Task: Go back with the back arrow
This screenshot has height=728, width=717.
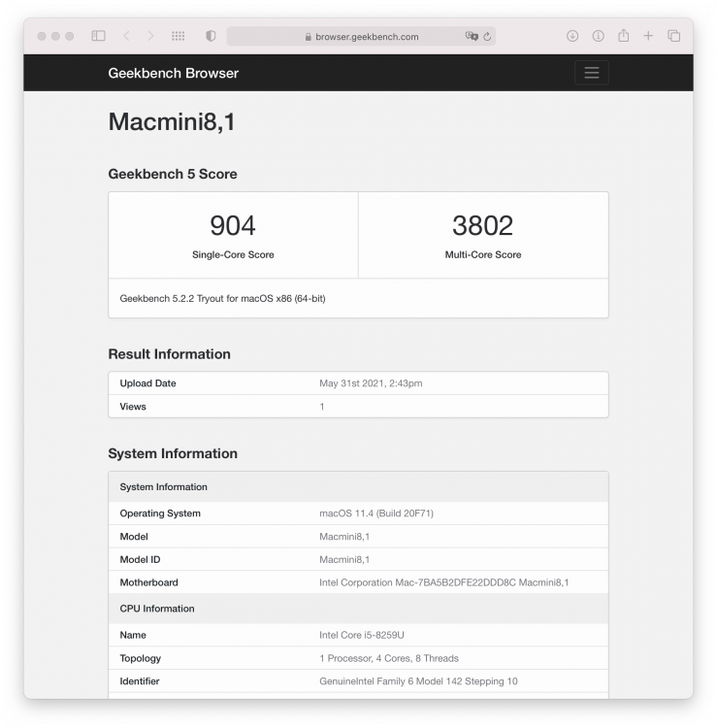Action: pos(126,36)
